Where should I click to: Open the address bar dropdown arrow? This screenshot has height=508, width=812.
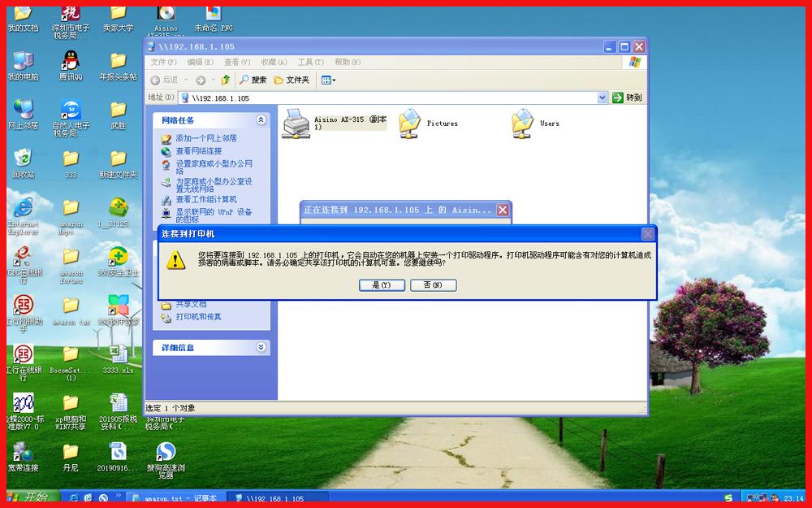tap(602, 97)
